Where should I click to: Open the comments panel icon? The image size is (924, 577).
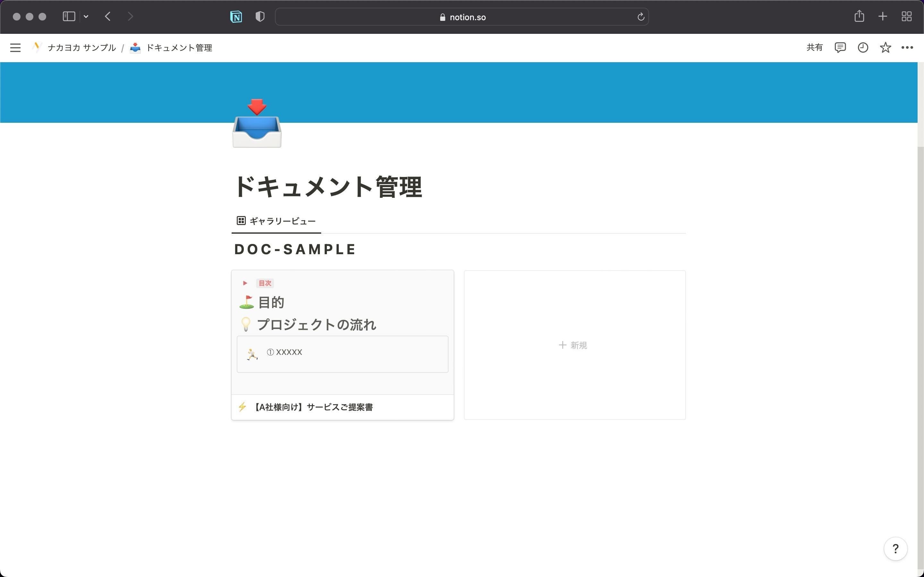[x=840, y=47]
